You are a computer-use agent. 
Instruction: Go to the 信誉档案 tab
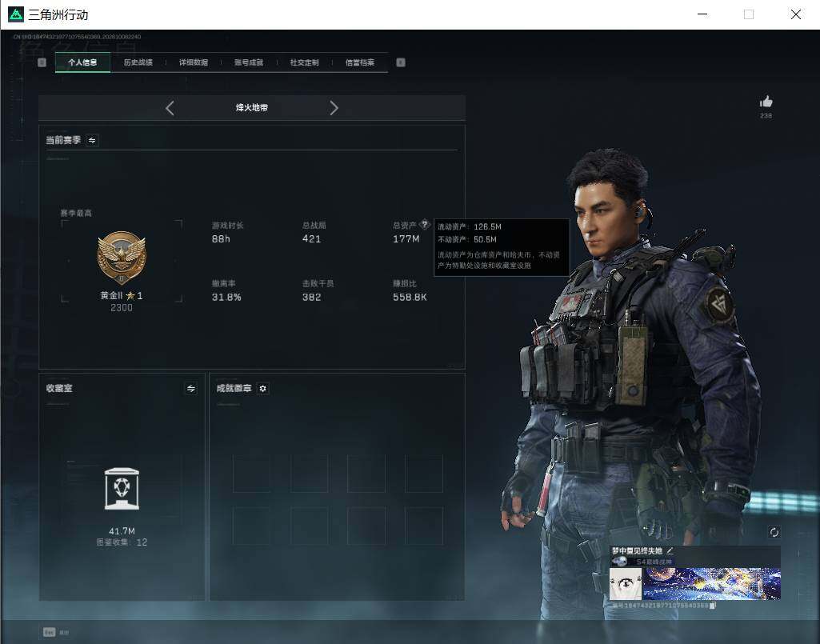[360, 62]
